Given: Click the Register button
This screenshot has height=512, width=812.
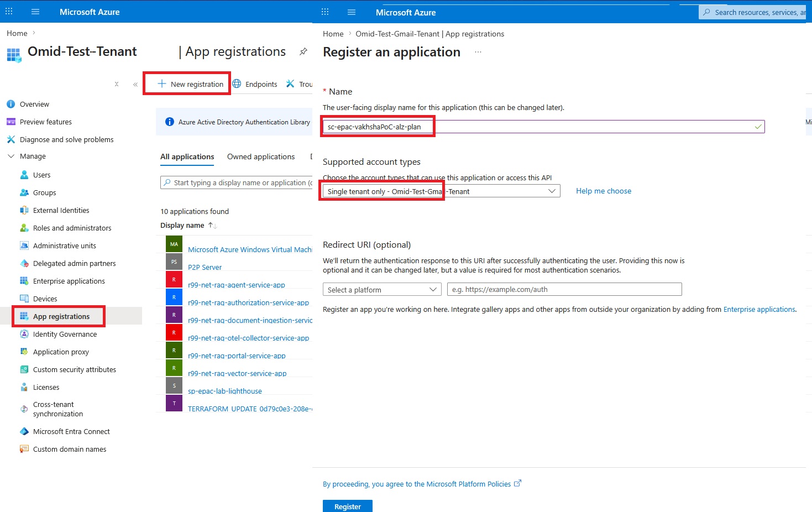Looking at the screenshot, I should coord(347,506).
